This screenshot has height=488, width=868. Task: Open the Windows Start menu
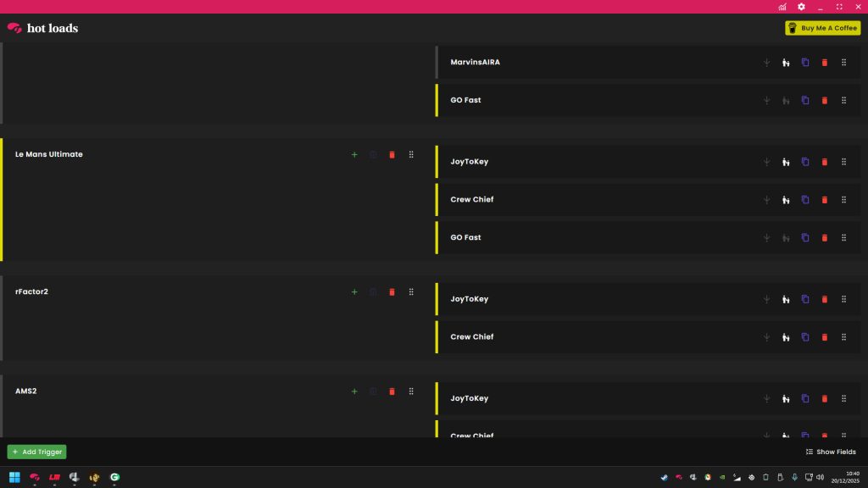point(14,477)
